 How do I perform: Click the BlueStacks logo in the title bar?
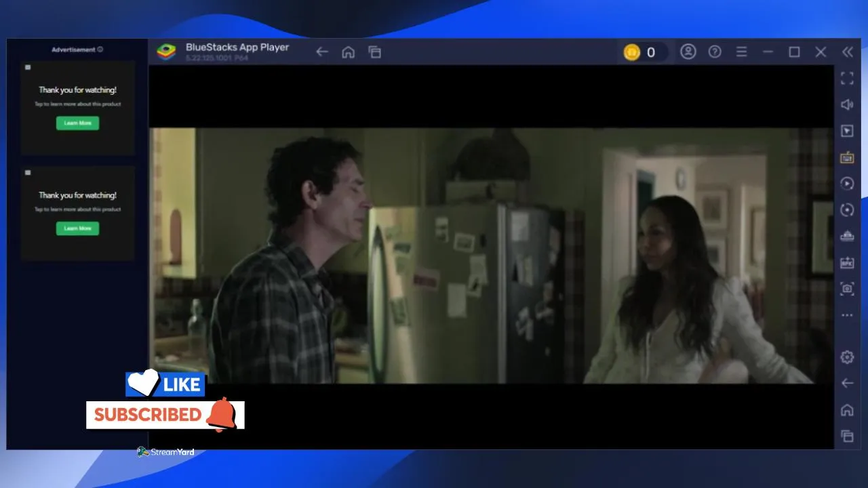pos(166,52)
